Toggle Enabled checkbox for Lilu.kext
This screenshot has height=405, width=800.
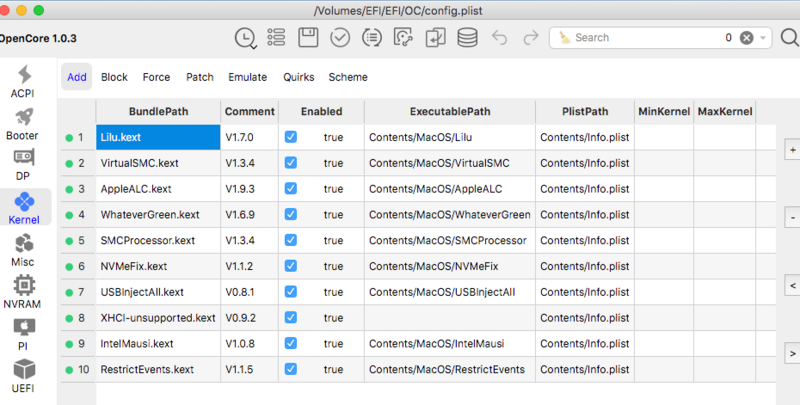pyautogui.click(x=291, y=137)
